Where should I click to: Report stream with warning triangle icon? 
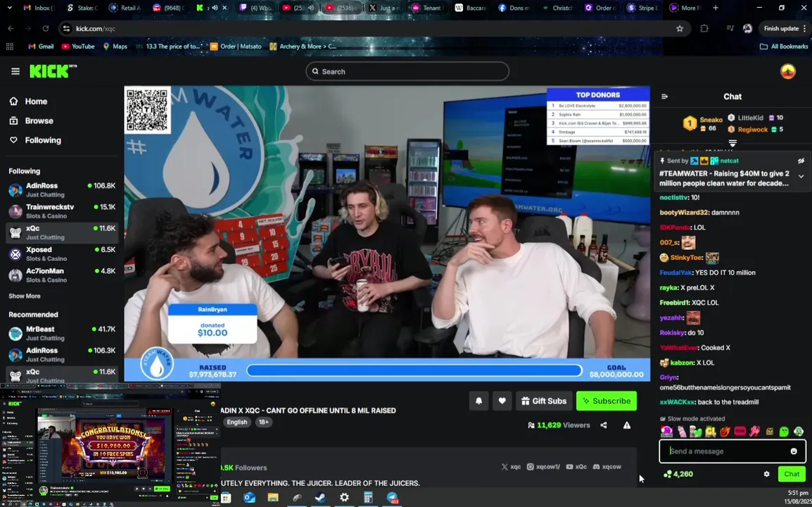627,425
